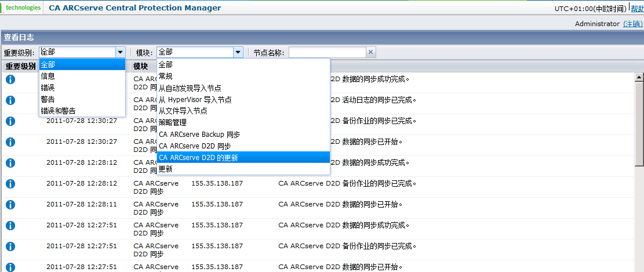
Task: Click the CA technologies logo
Action: [22, 8]
